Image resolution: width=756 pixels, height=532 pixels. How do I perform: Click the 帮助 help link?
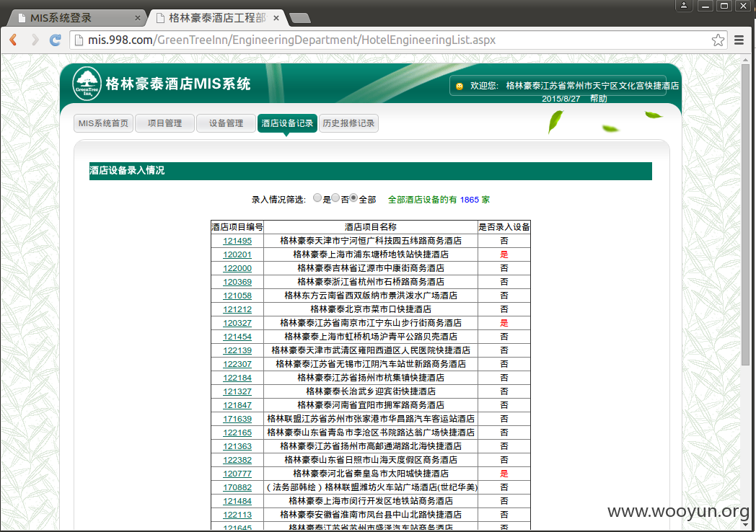[598, 99]
